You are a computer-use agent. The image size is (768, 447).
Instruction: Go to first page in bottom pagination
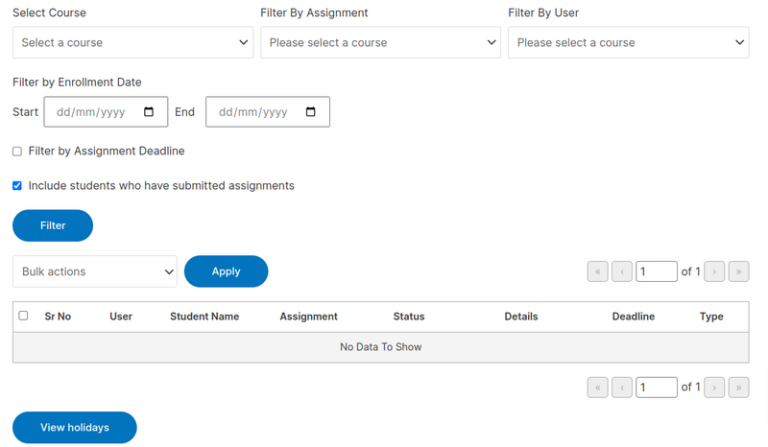[597, 387]
